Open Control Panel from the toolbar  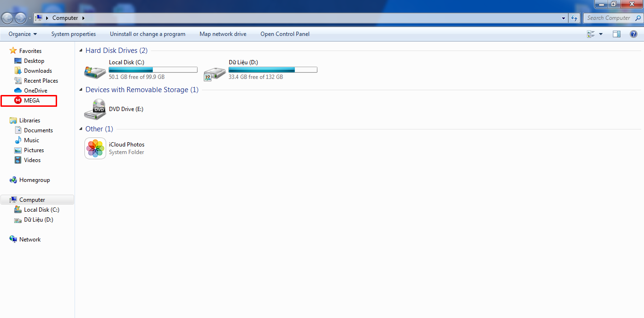click(x=285, y=34)
